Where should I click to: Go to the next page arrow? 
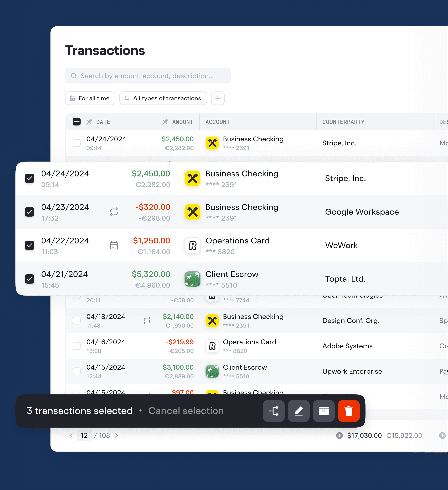(117, 436)
